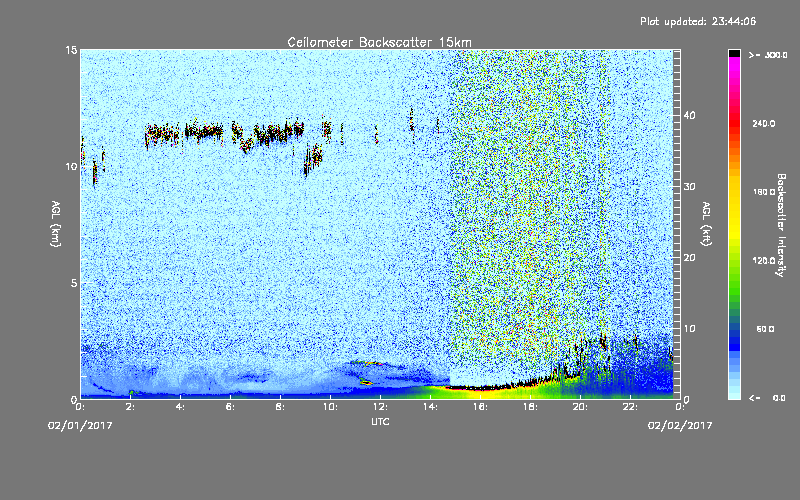Image resolution: width=800 pixels, height=500 pixels.
Task: Click the 6: hour tick label
Action: pos(231,407)
